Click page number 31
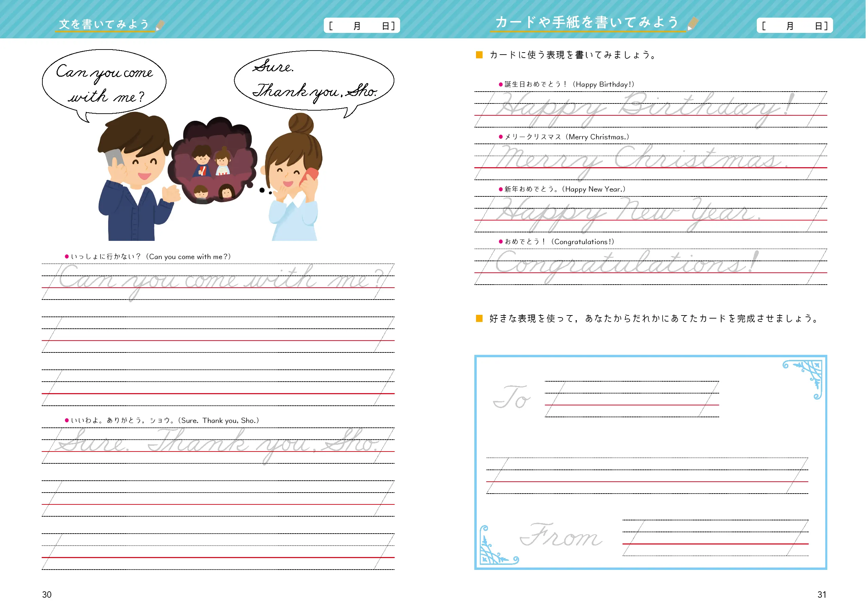868x614 pixels. point(822,595)
